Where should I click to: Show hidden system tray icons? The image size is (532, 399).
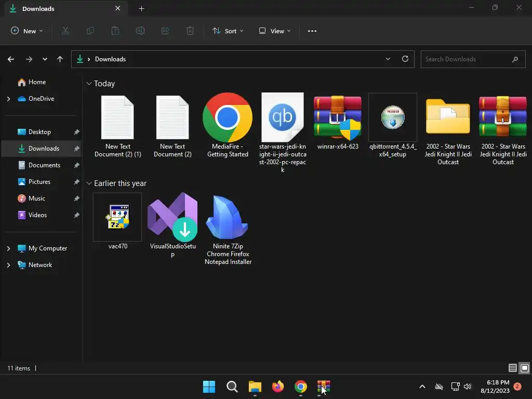click(422, 387)
